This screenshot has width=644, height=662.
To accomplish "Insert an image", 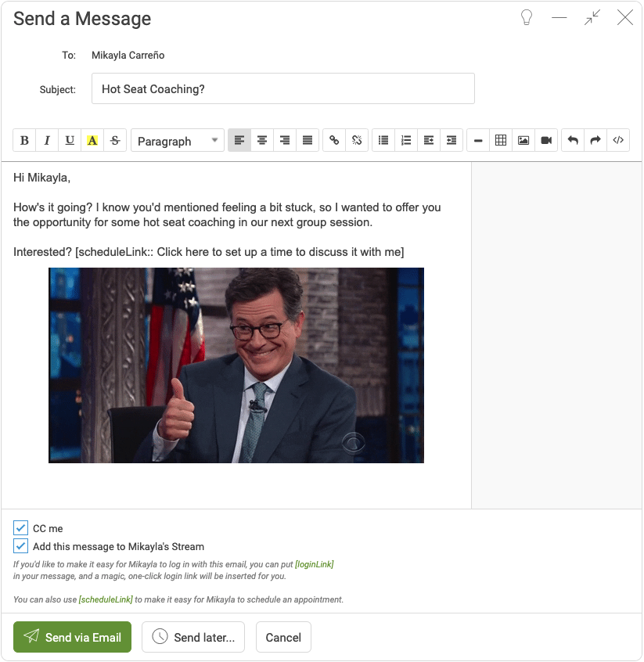I will (523, 140).
